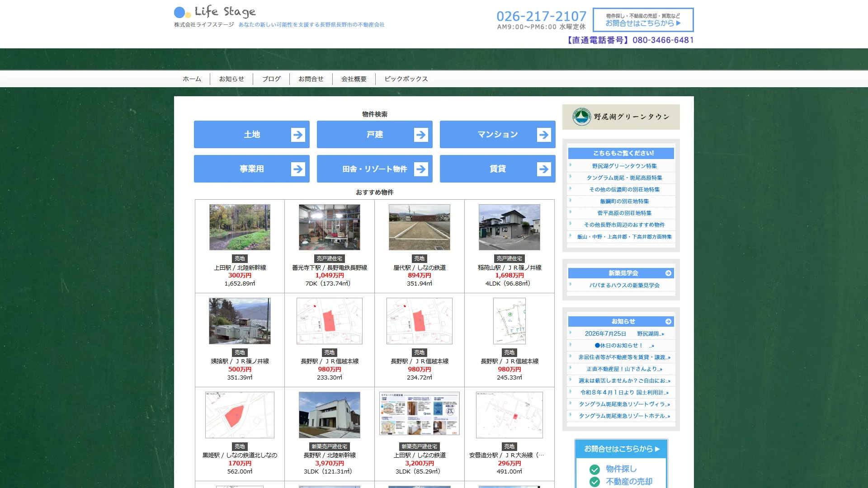Open パパまるハウスの新築見学会 link
868x488 pixels.
coord(624,286)
